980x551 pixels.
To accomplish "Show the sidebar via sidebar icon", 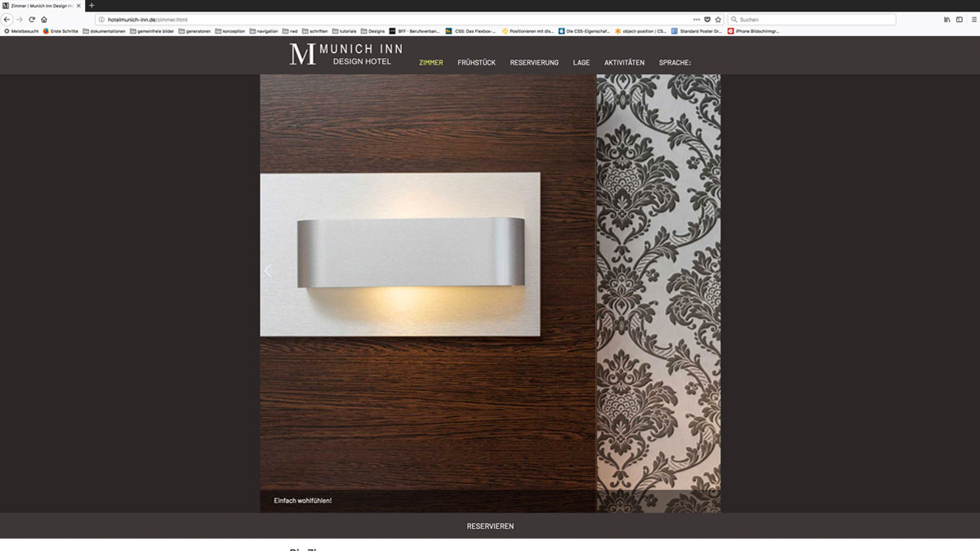I will pyautogui.click(x=960, y=19).
